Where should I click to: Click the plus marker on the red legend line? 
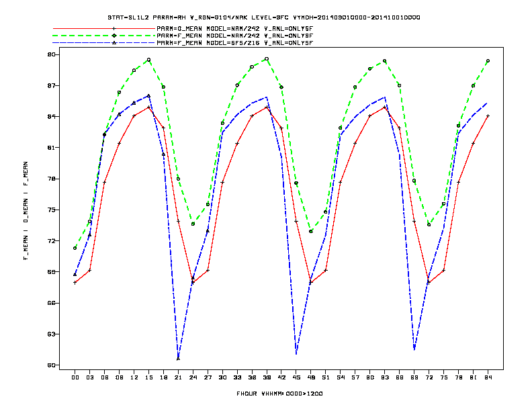[x=114, y=29]
